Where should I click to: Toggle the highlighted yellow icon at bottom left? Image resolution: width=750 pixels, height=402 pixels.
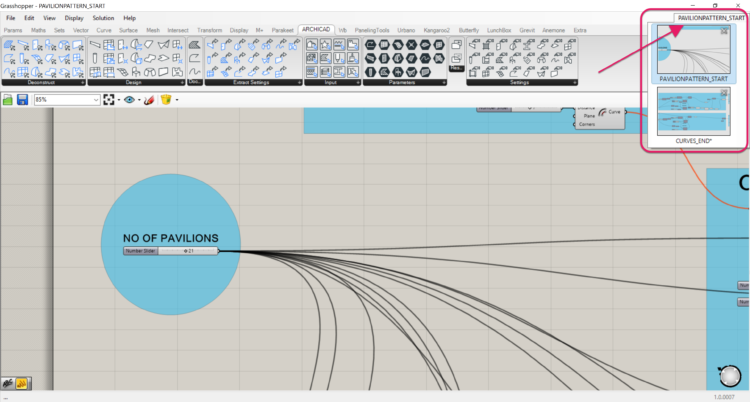[x=20, y=382]
